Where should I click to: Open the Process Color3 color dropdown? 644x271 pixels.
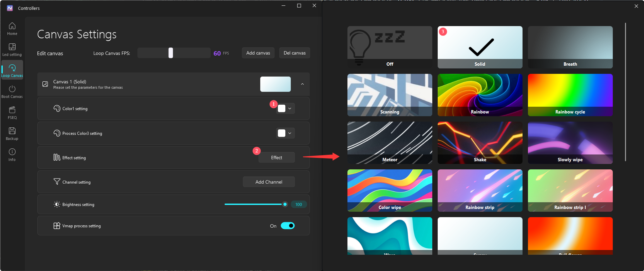click(285, 133)
